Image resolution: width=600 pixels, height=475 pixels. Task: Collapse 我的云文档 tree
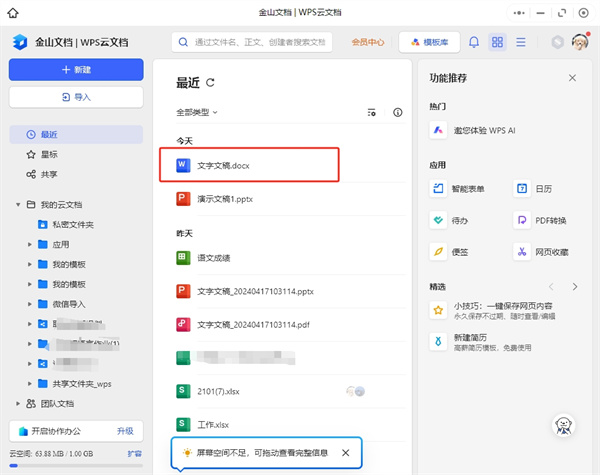click(18, 205)
